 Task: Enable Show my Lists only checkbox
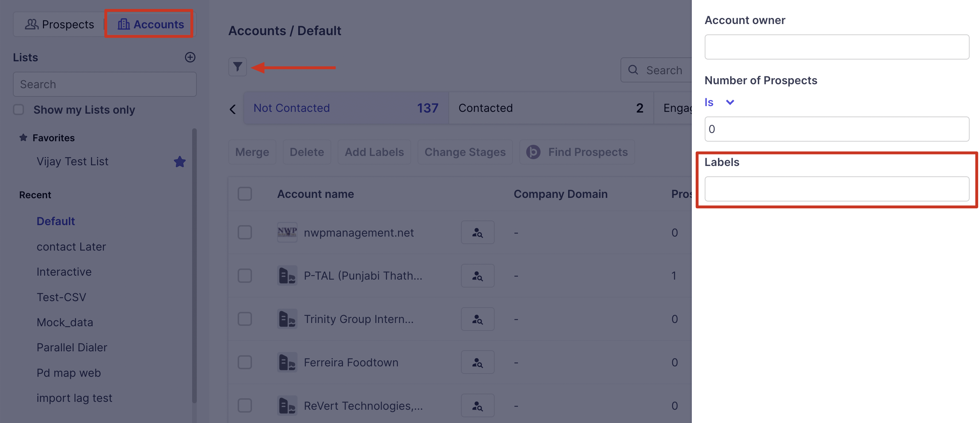pos(19,110)
